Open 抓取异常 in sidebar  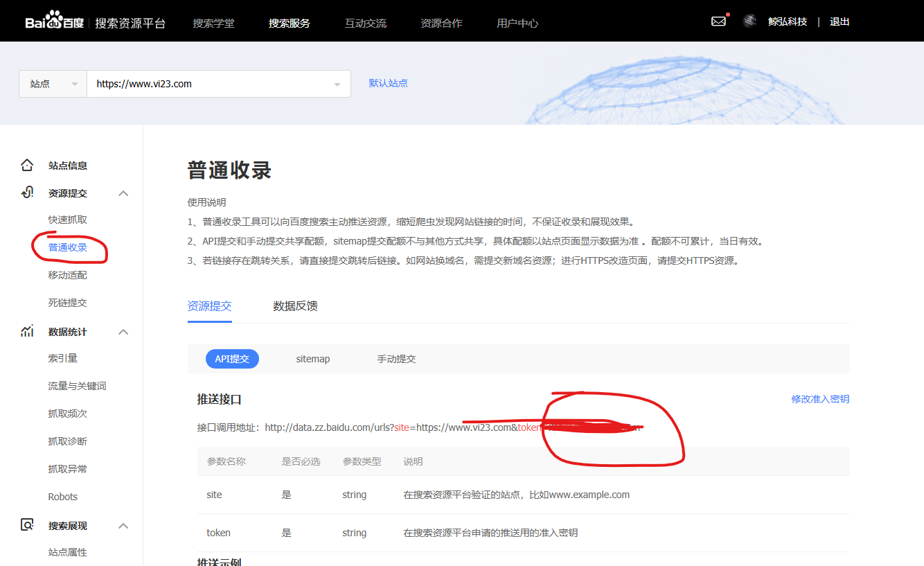point(68,469)
